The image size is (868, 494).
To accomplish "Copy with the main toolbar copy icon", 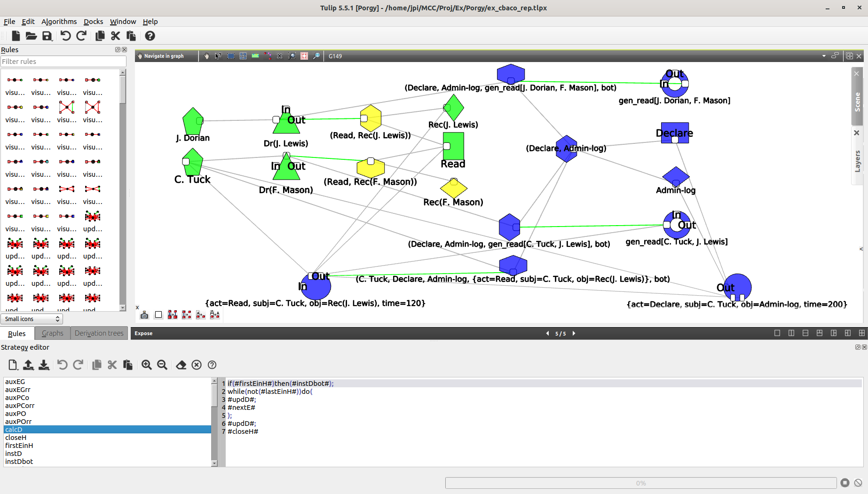I will [100, 36].
